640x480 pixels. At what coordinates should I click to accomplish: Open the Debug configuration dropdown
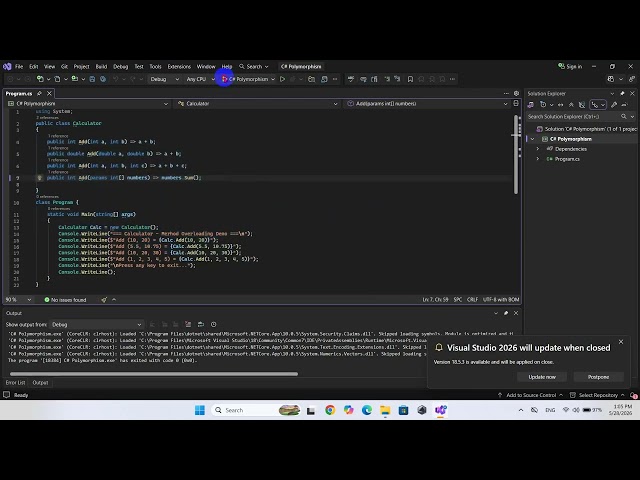point(164,79)
